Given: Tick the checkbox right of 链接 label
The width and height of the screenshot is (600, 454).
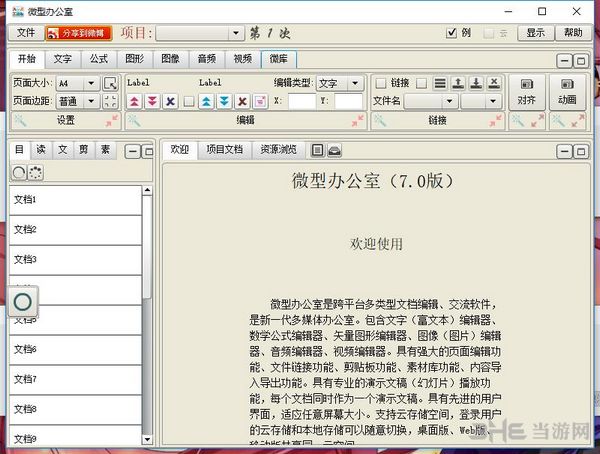Looking at the screenshot, I should (x=421, y=83).
